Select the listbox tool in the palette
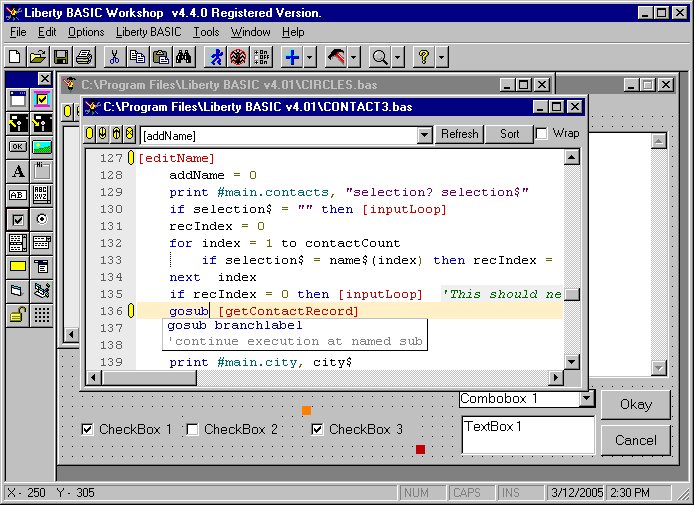This screenshot has height=505, width=694. (18, 243)
